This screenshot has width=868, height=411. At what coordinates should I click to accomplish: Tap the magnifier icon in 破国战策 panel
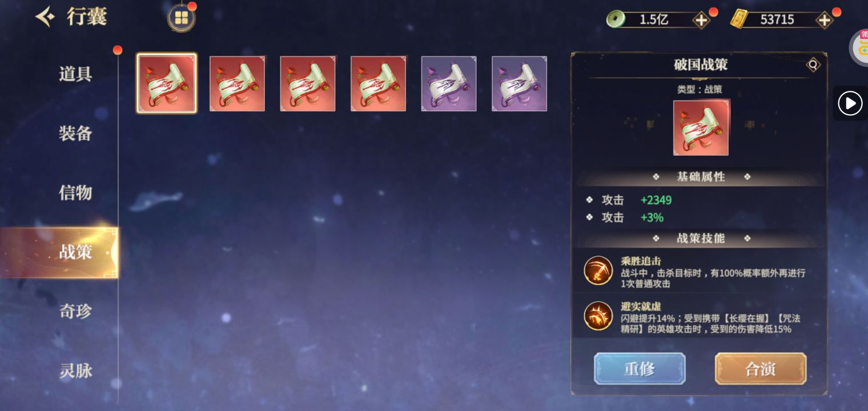[x=813, y=65]
